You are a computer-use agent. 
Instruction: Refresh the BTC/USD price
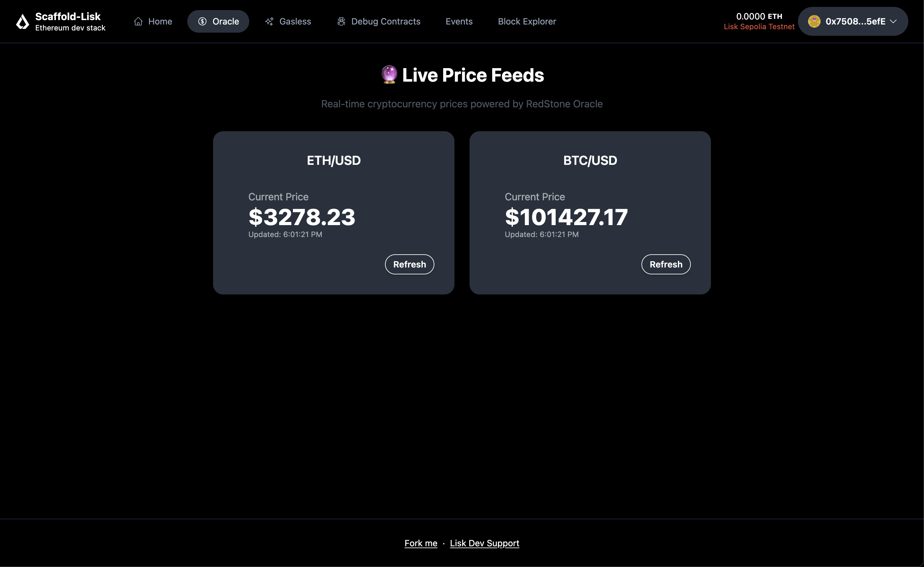pos(666,264)
